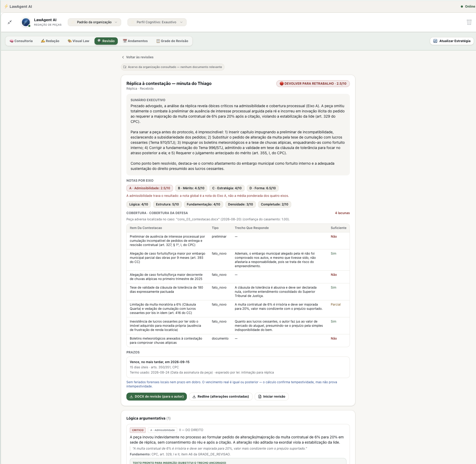This screenshot has width=476, height=464.
Task: Click the Iniciar revisão button
Action: (x=272, y=397)
